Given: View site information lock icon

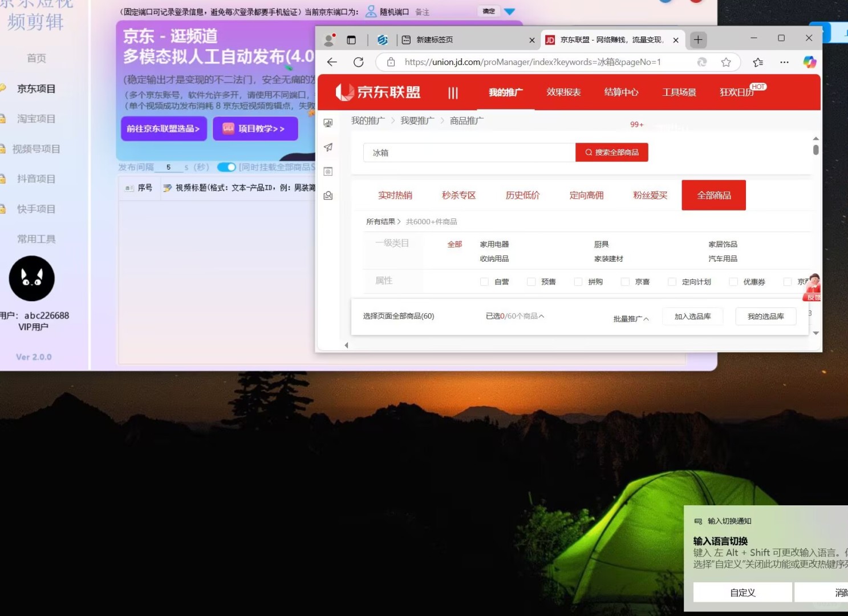Looking at the screenshot, I should (x=391, y=62).
